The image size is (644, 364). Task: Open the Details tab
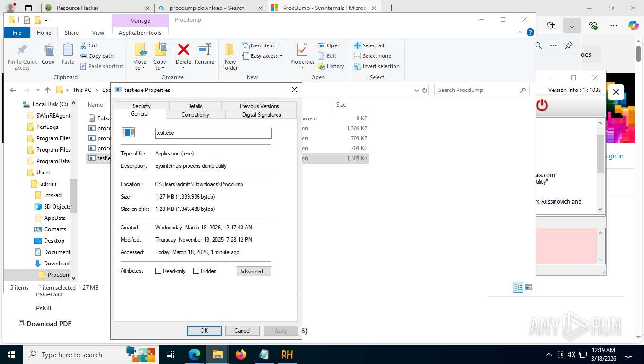point(195,106)
